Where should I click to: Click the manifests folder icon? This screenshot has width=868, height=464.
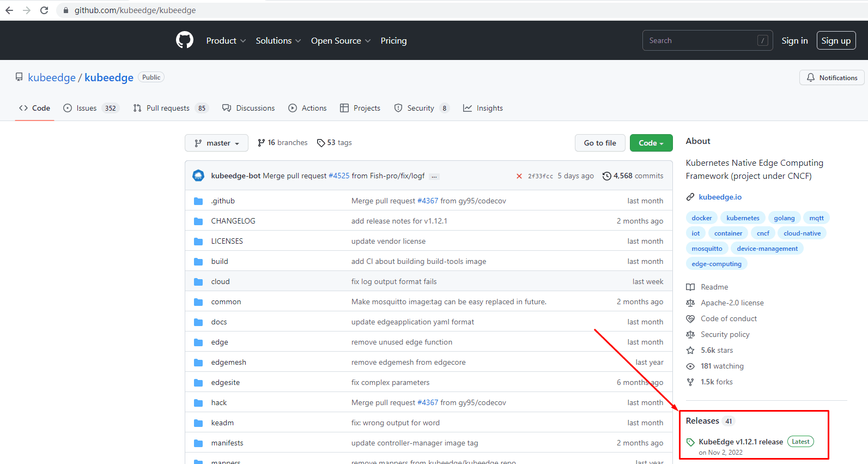[198, 443]
